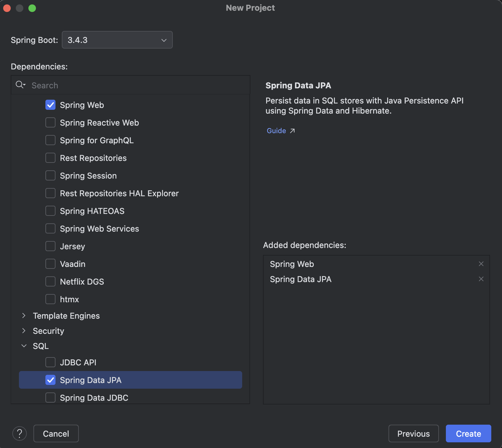Tick the Spring Data JDBC checkbox
This screenshot has width=502, height=448.
click(50, 398)
